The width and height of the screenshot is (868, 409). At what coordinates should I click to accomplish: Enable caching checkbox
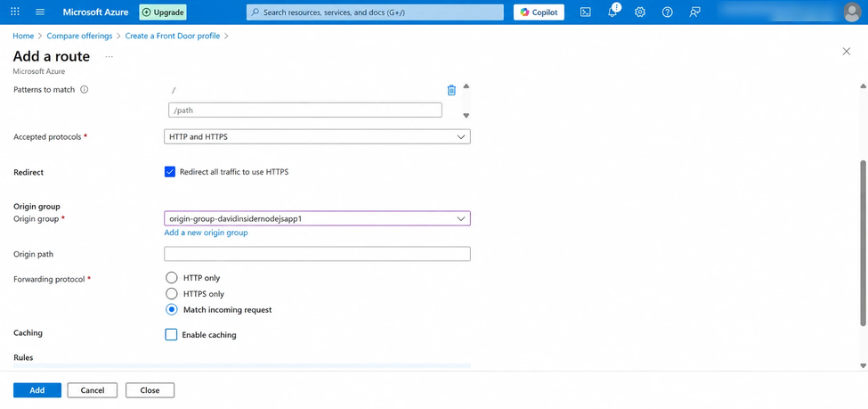coord(171,335)
